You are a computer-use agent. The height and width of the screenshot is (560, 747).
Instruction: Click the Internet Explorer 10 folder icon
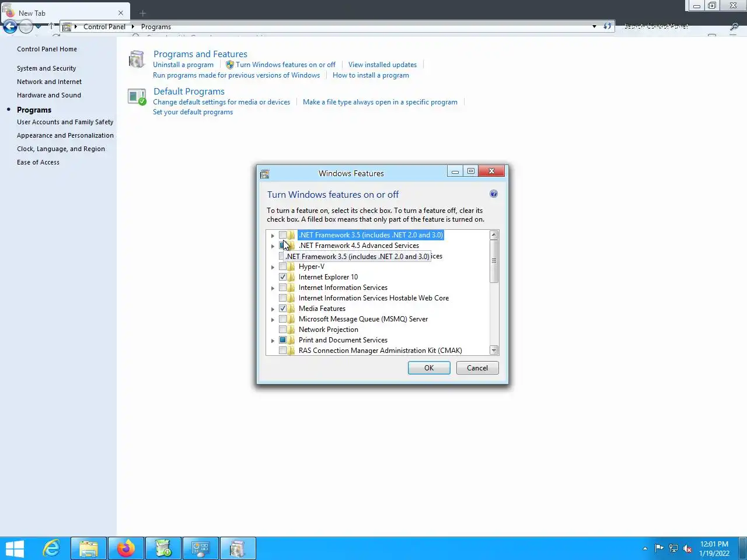point(291,277)
